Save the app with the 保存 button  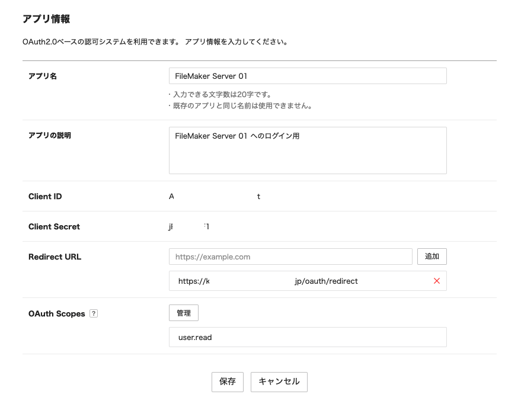[x=228, y=382]
